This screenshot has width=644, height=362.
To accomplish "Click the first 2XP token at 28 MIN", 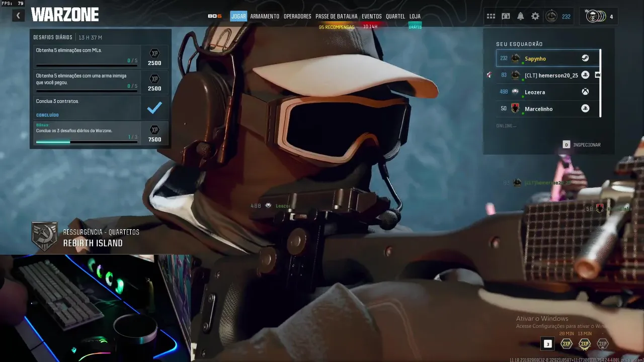I will point(567,344).
